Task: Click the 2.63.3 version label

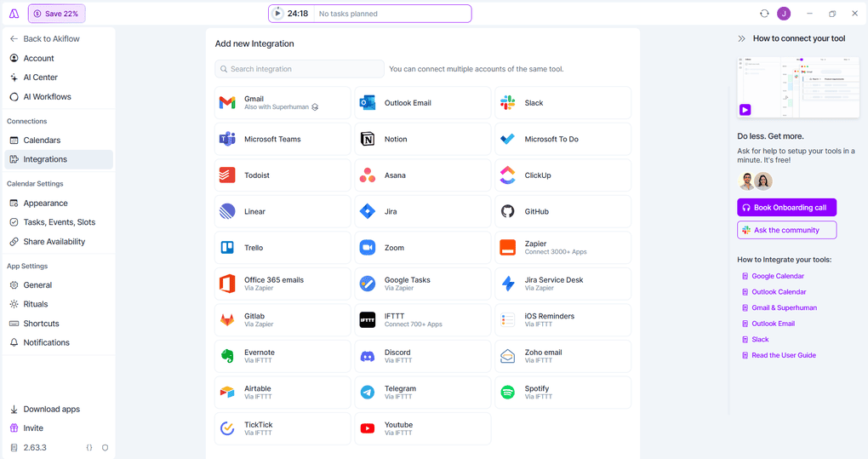Action: pos(35,447)
